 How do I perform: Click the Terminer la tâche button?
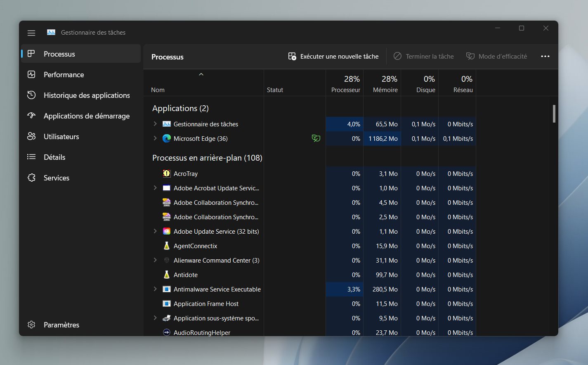coord(423,56)
